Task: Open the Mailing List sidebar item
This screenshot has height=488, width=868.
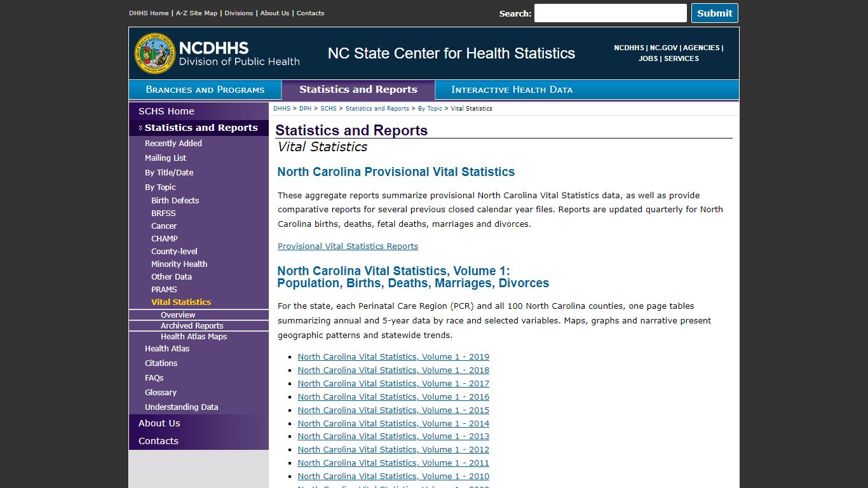Action: [165, 158]
